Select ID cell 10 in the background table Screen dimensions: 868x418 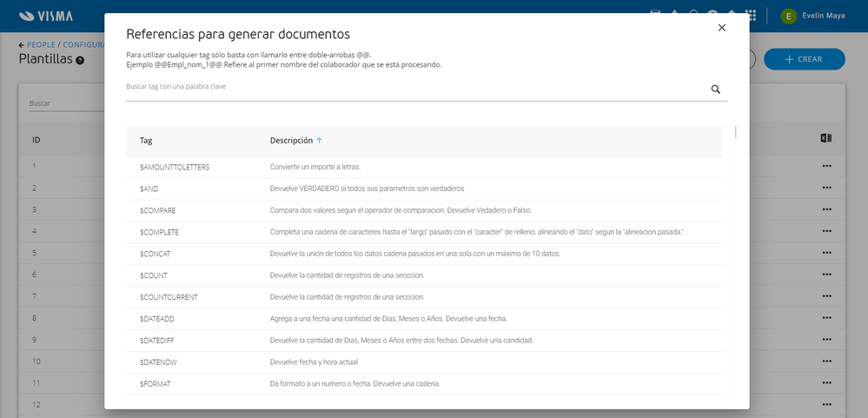click(36, 362)
